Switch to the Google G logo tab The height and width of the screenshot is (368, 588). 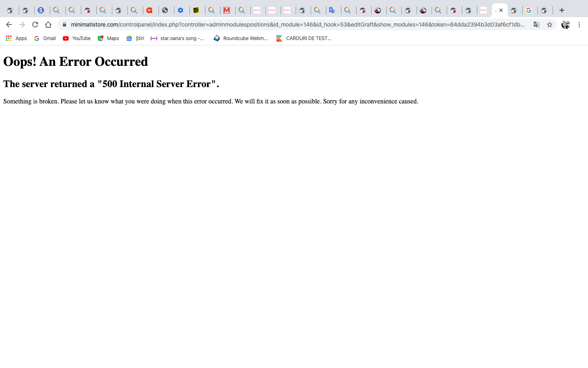point(529,10)
